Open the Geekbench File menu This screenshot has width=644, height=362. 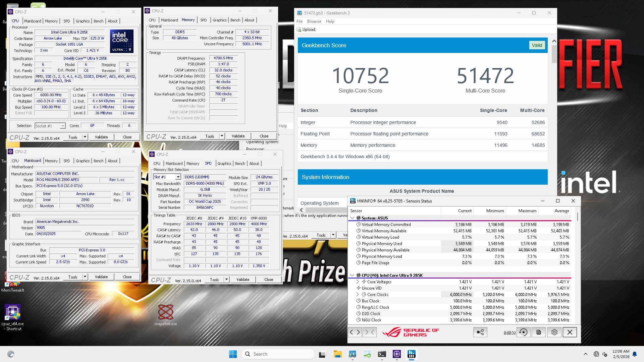pyautogui.click(x=300, y=21)
